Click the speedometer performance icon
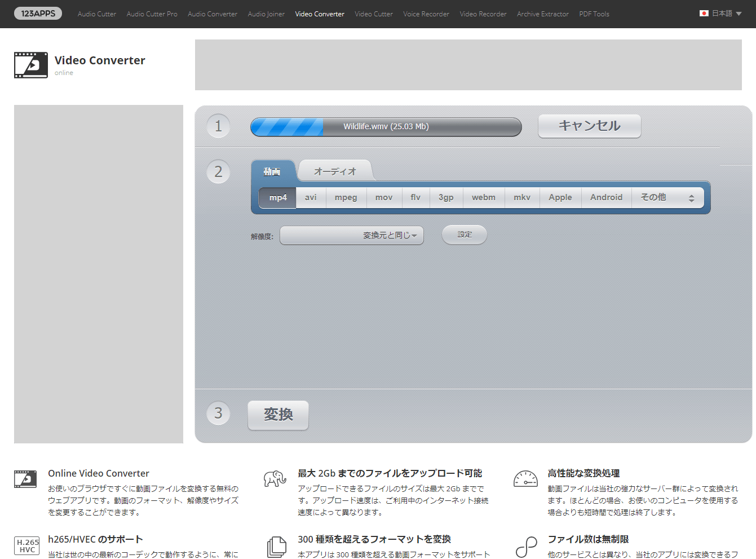The height and width of the screenshot is (559, 756). click(525, 478)
